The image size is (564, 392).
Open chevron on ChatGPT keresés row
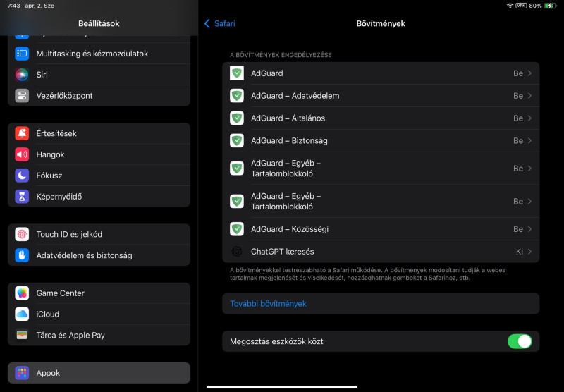(x=529, y=252)
